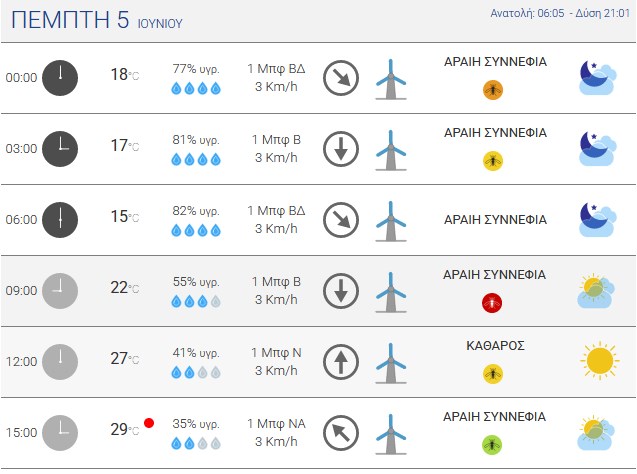Click the green mosquito icon at 15:00

click(x=492, y=445)
